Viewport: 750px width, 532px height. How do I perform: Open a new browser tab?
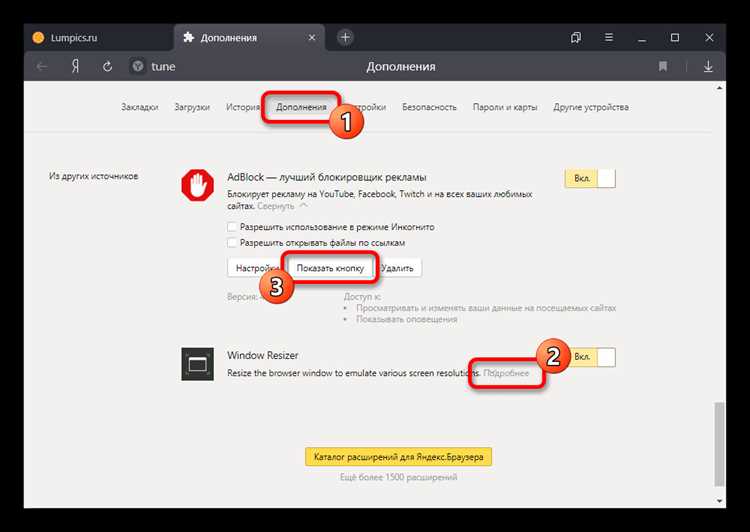345,37
